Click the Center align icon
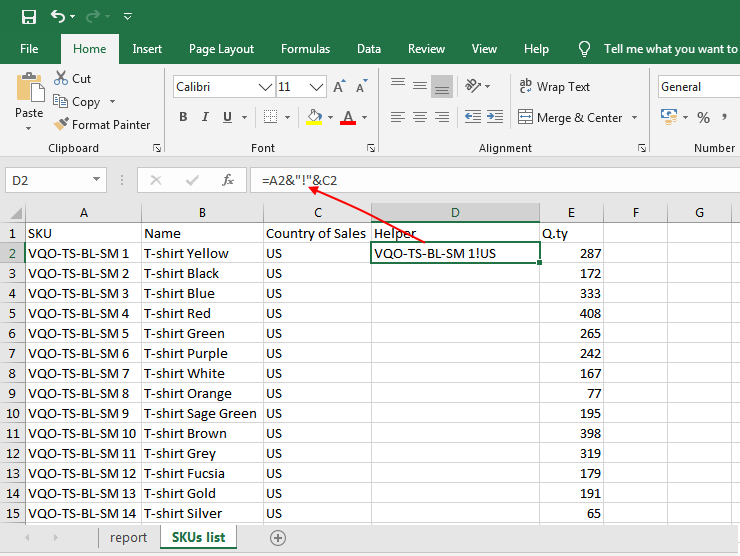This screenshot has width=740, height=556. click(x=419, y=117)
